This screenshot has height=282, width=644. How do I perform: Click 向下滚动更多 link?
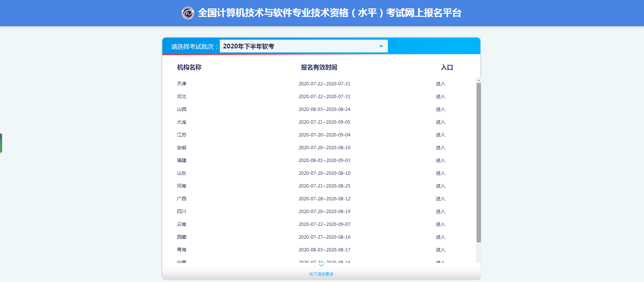[321, 274]
